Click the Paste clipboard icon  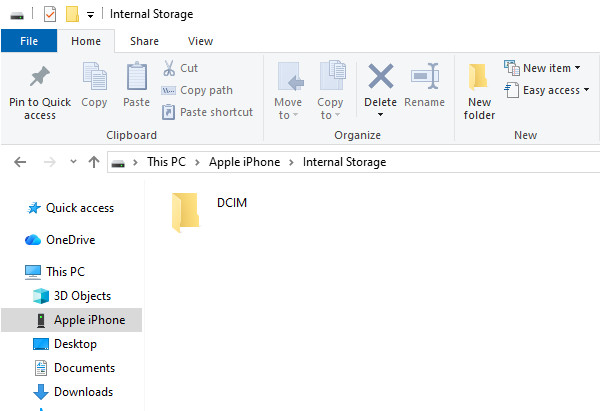tap(137, 76)
